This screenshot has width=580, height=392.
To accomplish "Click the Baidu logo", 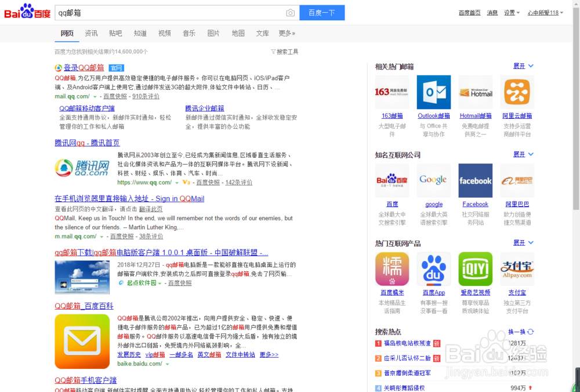I will pos(27,12).
